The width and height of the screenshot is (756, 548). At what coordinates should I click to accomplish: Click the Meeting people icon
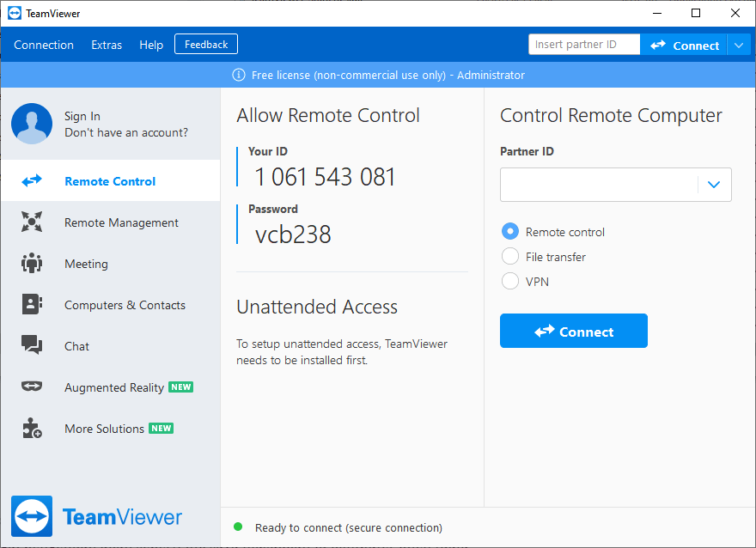point(32,263)
